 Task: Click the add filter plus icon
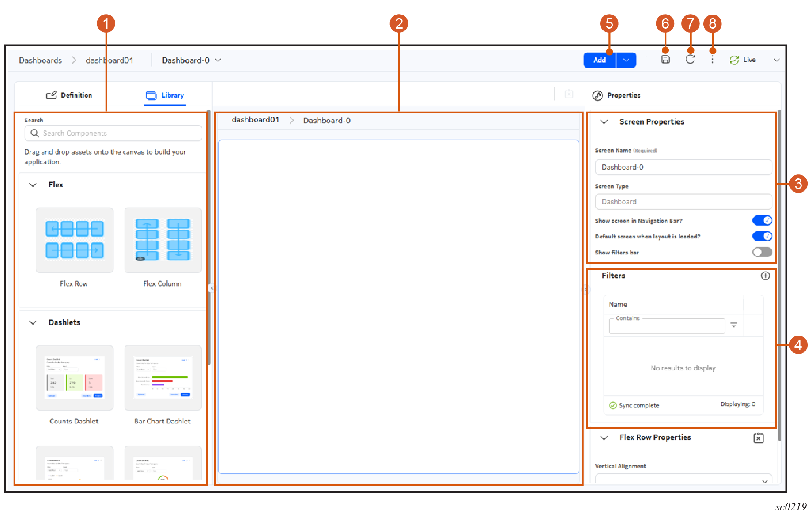[x=765, y=276]
